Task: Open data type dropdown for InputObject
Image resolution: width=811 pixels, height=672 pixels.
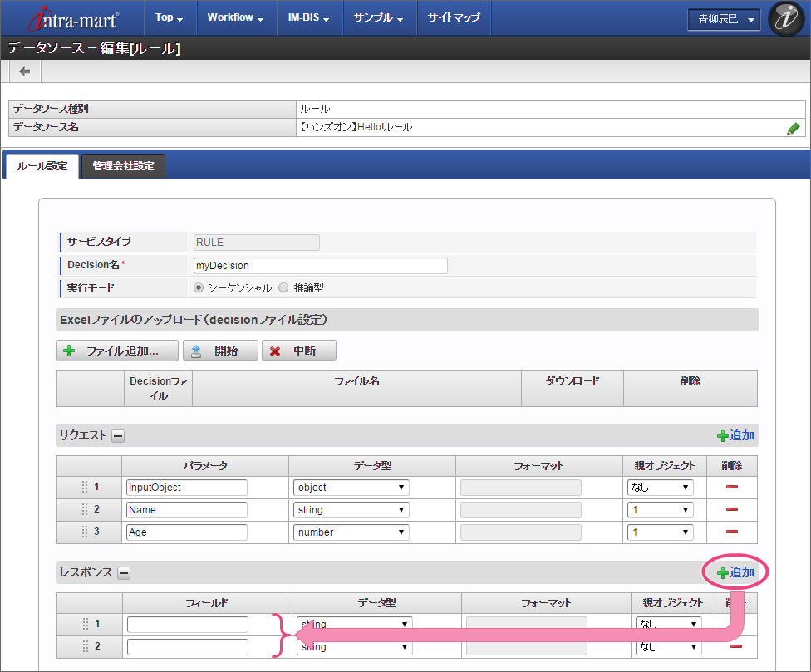Action: tap(351, 488)
